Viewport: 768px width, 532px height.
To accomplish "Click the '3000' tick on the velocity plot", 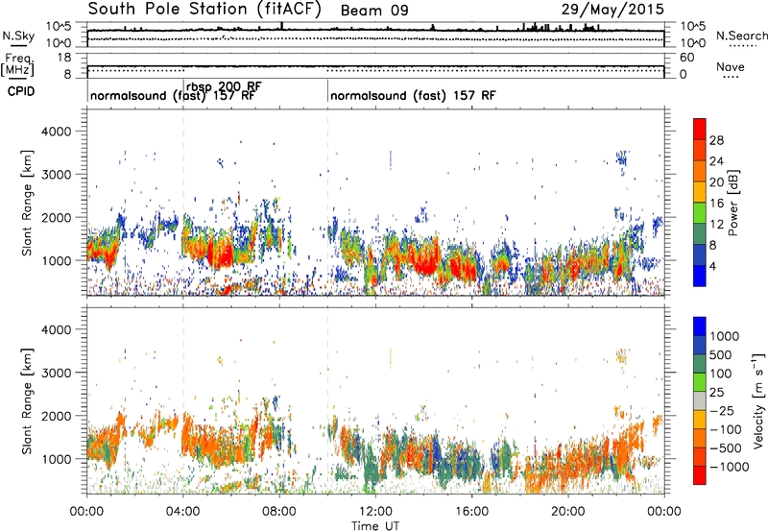I will coord(57,373).
